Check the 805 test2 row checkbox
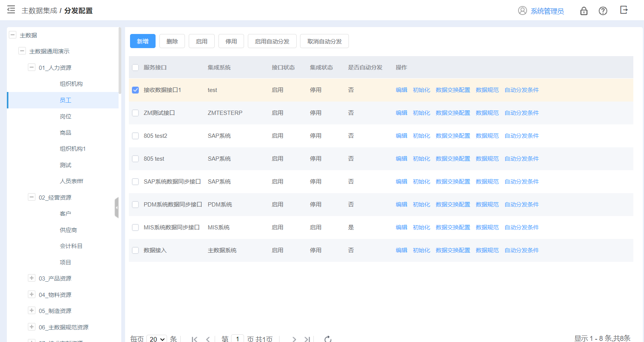644x342 pixels. [135, 136]
